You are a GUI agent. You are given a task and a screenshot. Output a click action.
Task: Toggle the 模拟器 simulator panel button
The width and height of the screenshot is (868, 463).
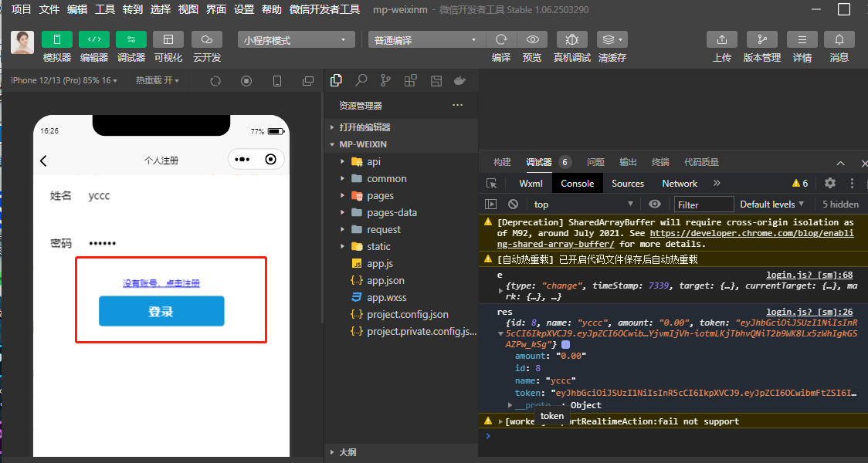pos(57,40)
